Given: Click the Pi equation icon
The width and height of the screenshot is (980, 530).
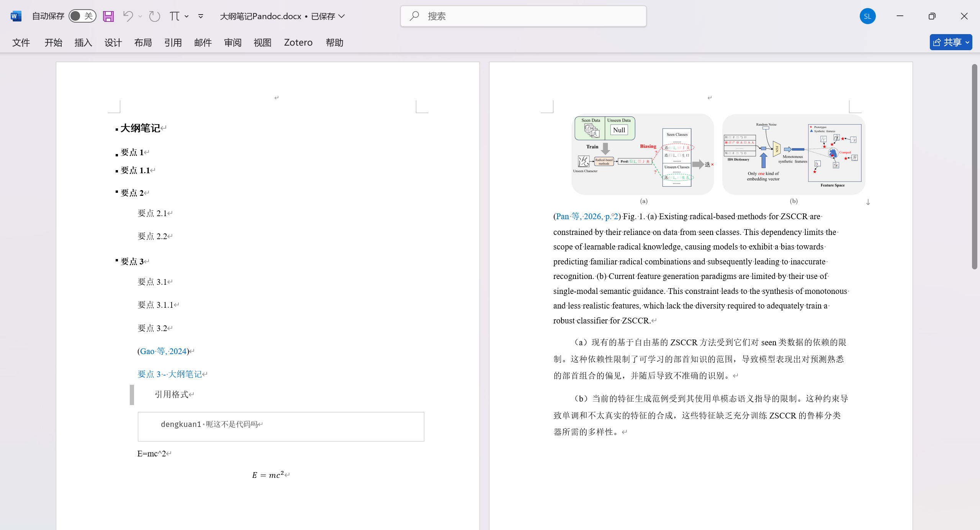Looking at the screenshot, I should (175, 16).
